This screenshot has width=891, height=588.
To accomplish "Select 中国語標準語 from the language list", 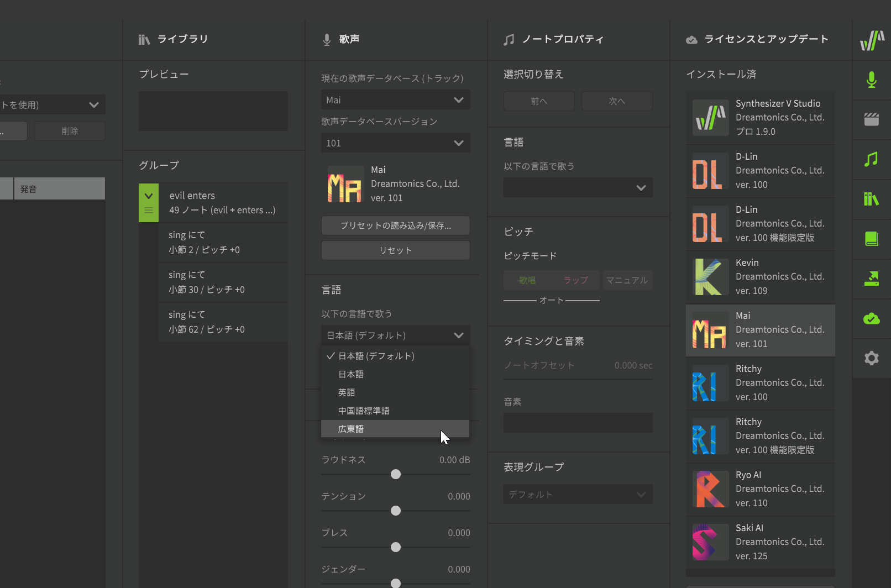I will (x=395, y=411).
